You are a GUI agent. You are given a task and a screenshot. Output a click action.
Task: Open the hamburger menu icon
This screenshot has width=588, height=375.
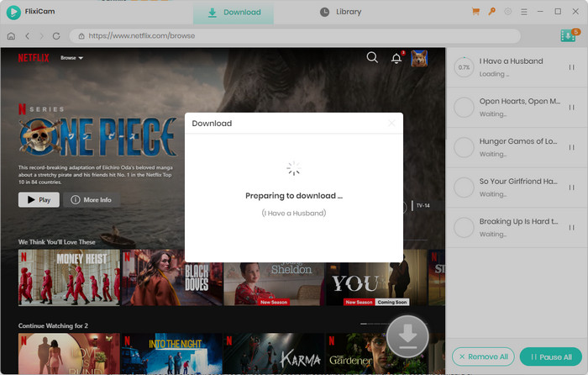pos(524,12)
